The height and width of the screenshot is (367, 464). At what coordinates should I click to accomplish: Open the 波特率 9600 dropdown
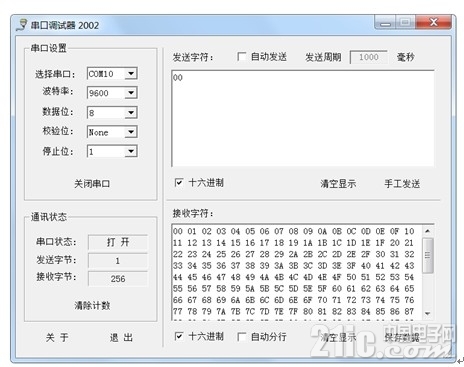[x=131, y=93]
